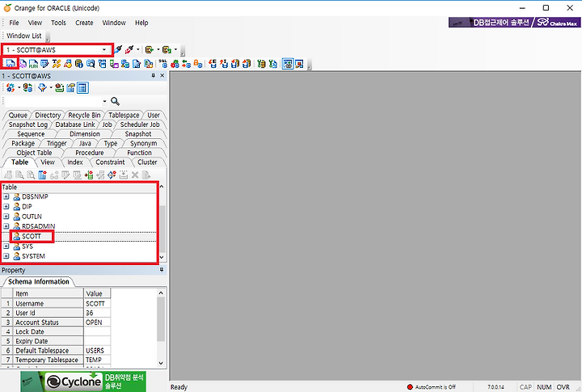
Task: Click the Table column header in tree
Action: coord(78,187)
